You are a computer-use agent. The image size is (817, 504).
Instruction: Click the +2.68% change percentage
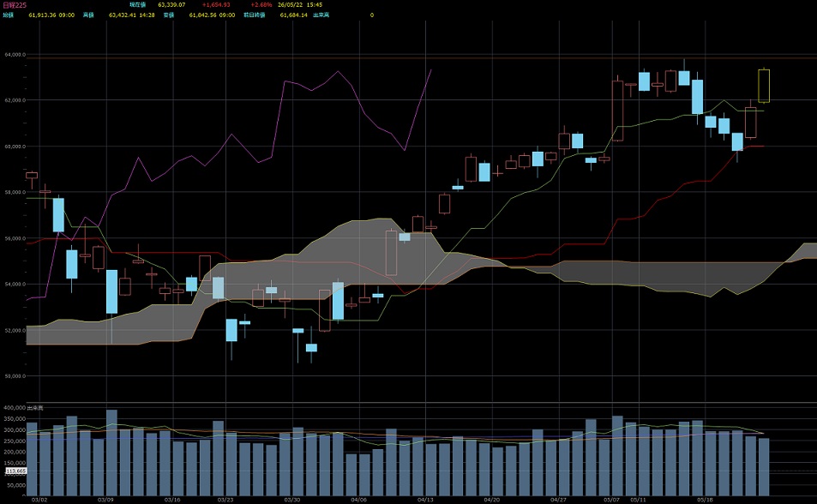click(261, 4)
